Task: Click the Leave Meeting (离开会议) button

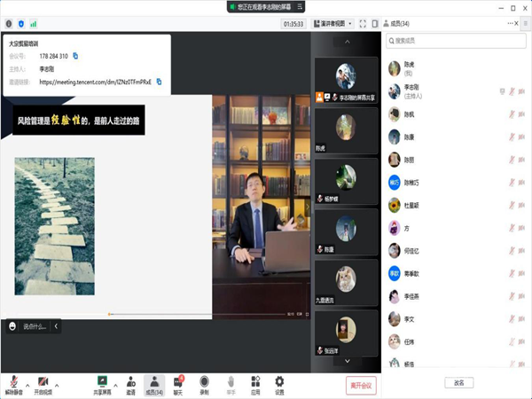Action: [x=362, y=385]
